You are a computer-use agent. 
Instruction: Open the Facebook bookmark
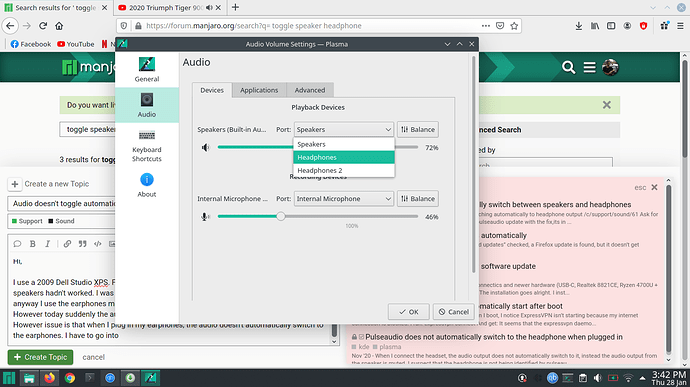(x=31, y=44)
